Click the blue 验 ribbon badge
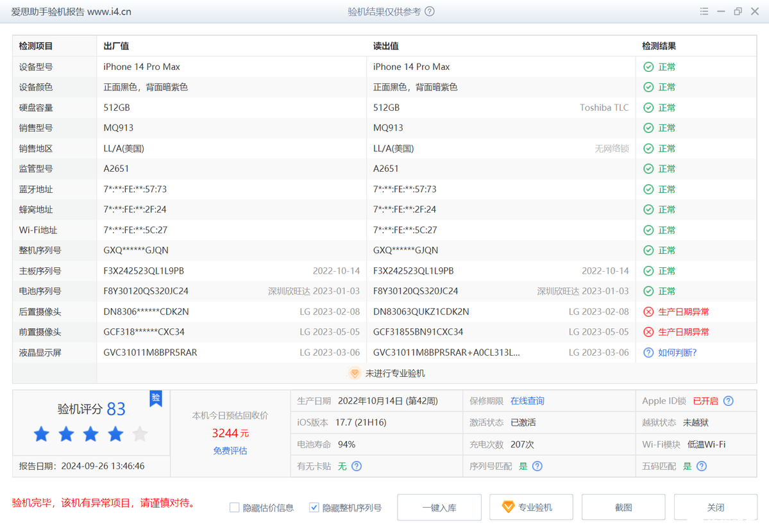 [156, 398]
